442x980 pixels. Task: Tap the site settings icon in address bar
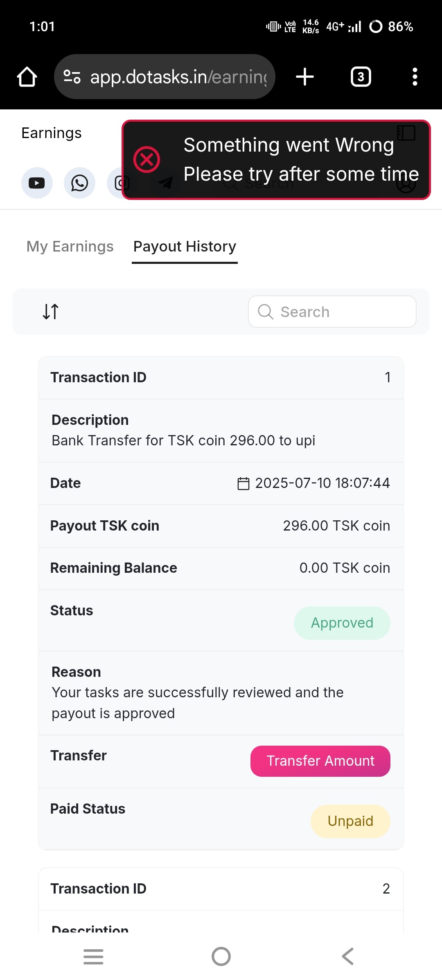point(72,77)
